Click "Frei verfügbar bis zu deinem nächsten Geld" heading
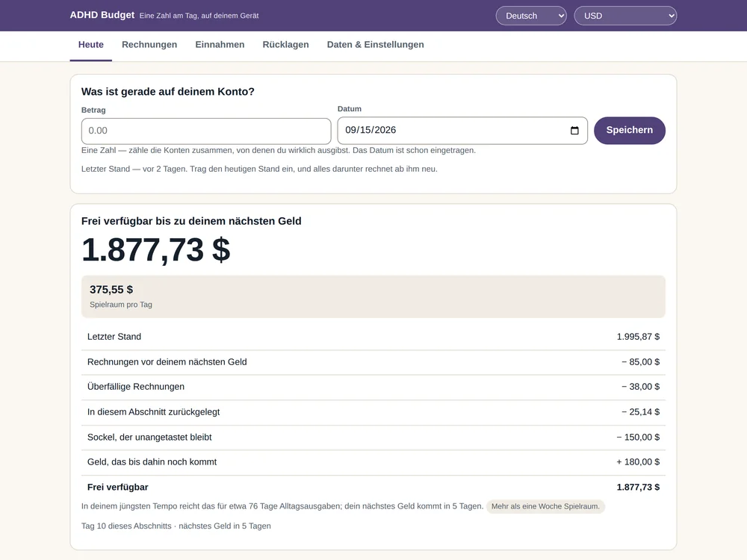This screenshot has height=560, width=747. coord(191,221)
